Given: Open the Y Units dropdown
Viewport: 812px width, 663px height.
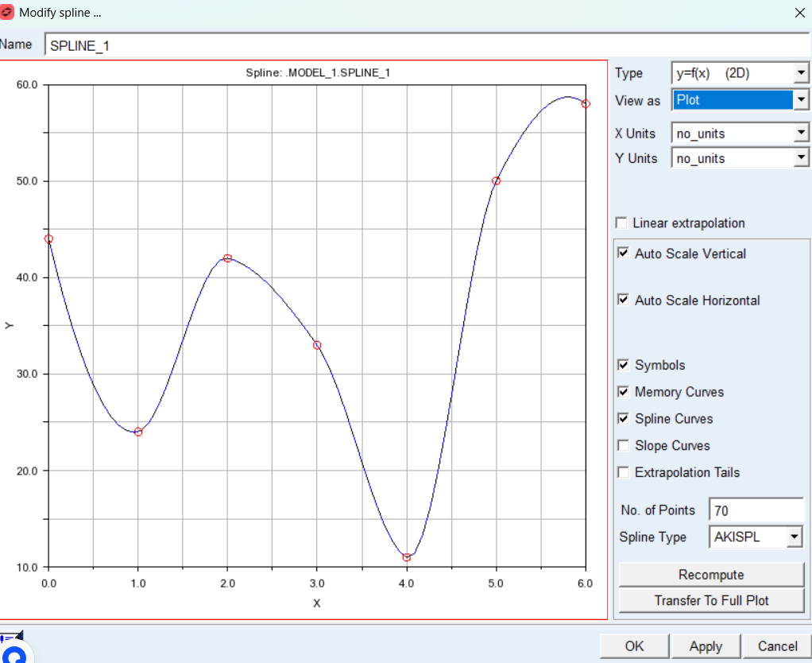Looking at the screenshot, I should 801,158.
